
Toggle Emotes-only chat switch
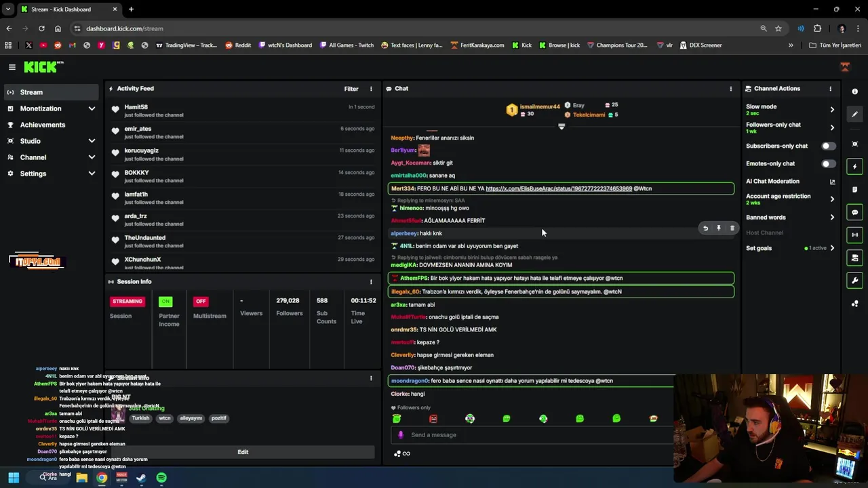click(x=829, y=164)
